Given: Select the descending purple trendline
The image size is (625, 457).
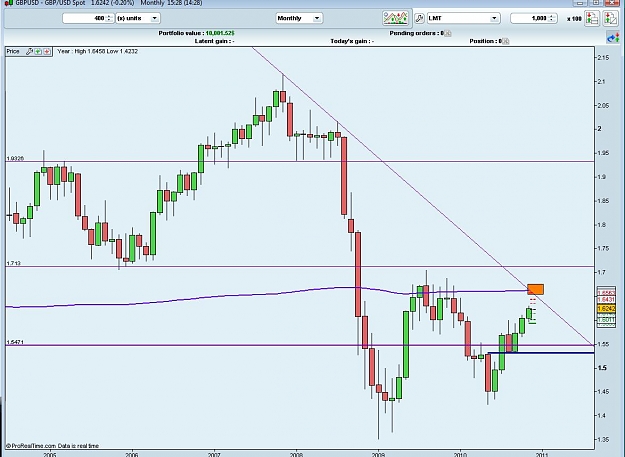Looking at the screenshot, I should tap(422, 198).
